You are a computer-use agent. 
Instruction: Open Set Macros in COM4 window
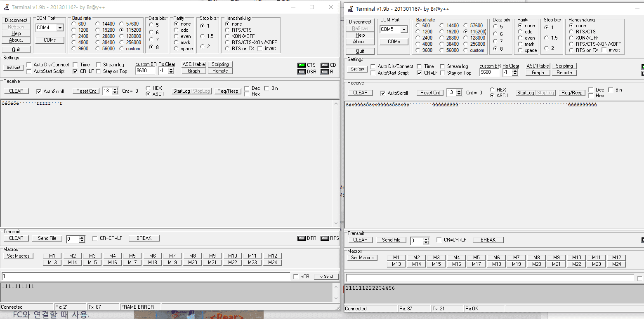tap(19, 256)
